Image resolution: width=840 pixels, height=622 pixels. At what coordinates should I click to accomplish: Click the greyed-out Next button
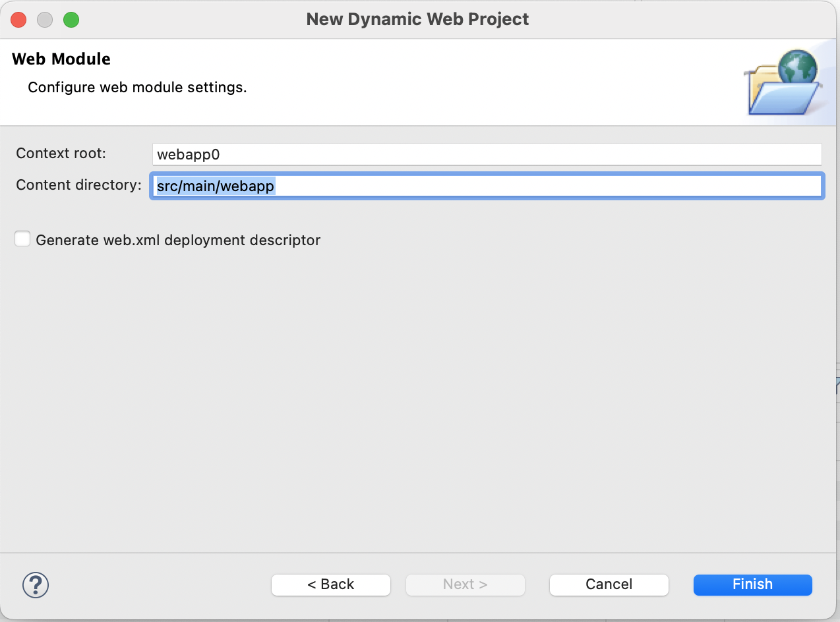(x=465, y=584)
